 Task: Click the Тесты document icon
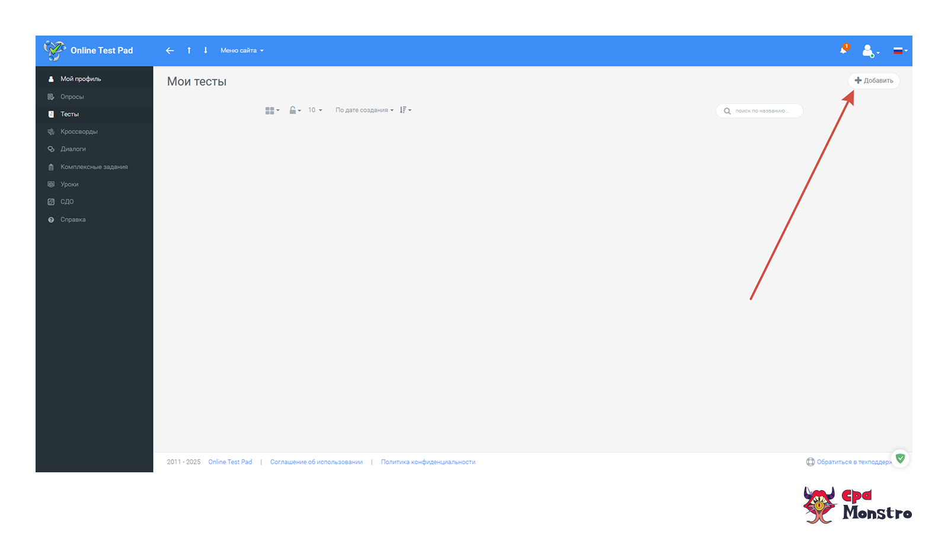(51, 114)
